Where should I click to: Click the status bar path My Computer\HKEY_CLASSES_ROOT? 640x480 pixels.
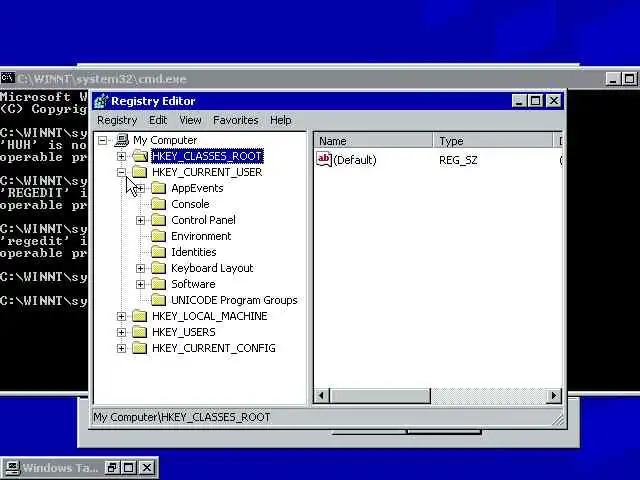click(x=182, y=417)
